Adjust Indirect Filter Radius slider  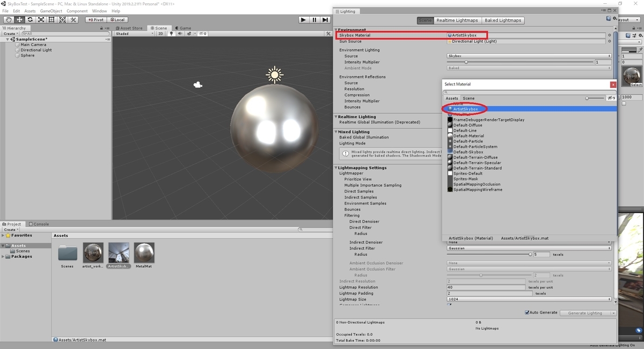pyautogui.click(x=489, y=255)
